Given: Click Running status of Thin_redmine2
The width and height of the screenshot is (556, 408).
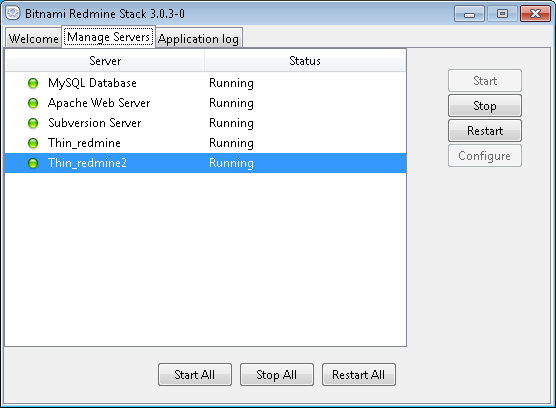Looking at the screenshot, I should click(x=231, y=163).
